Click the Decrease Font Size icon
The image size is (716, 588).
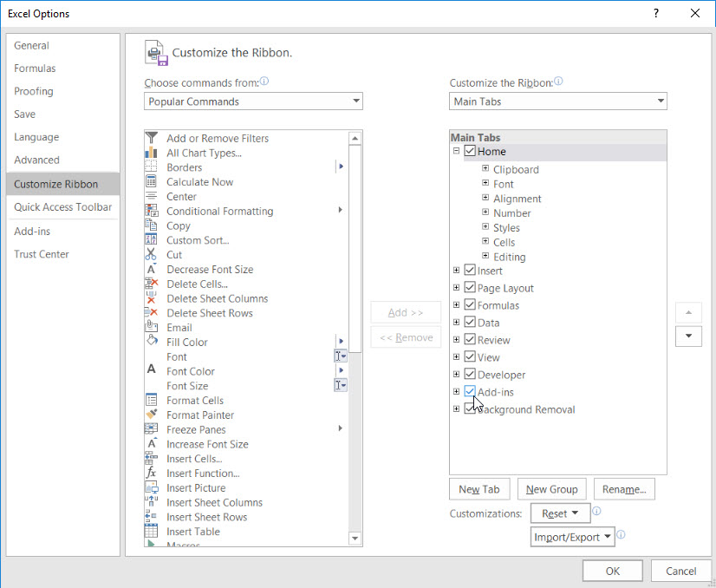click(x=151, y=269)
